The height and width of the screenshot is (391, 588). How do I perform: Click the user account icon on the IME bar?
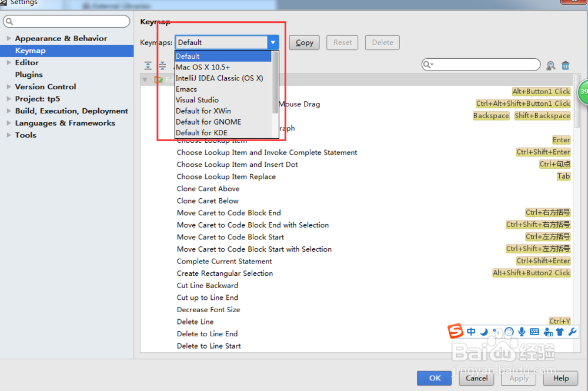coord(548,332)
